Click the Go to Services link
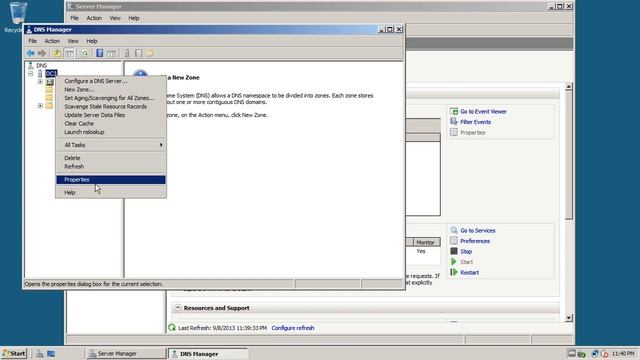This screenshot has height=360, width=640. (x=478, y=231)
